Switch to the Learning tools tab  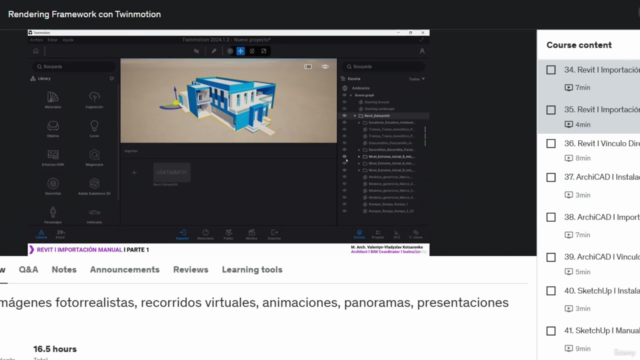pyautogui.click(x=252, y=270)
